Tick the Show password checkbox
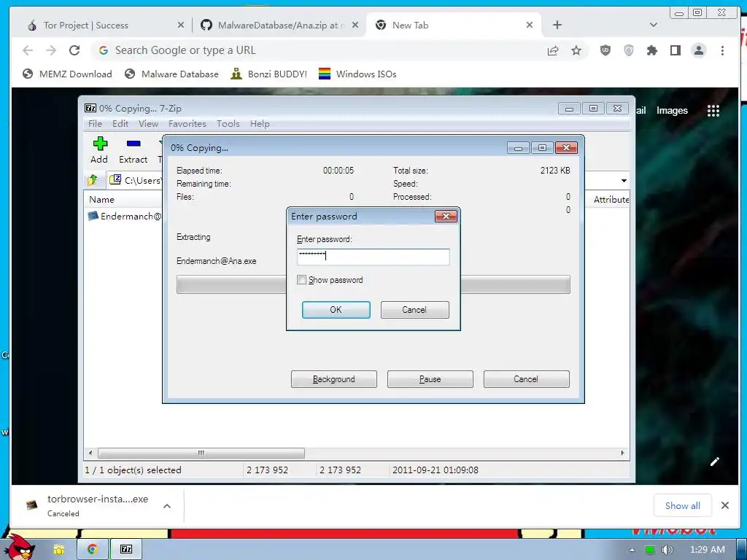The height and width of the screenshot is (560, 747). tap(301, 279)
